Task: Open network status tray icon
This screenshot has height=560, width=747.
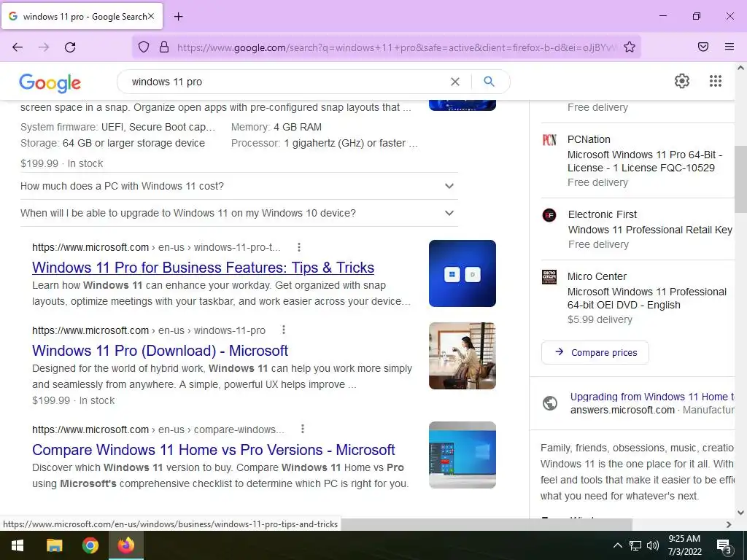Action: (x=635, y=545)
